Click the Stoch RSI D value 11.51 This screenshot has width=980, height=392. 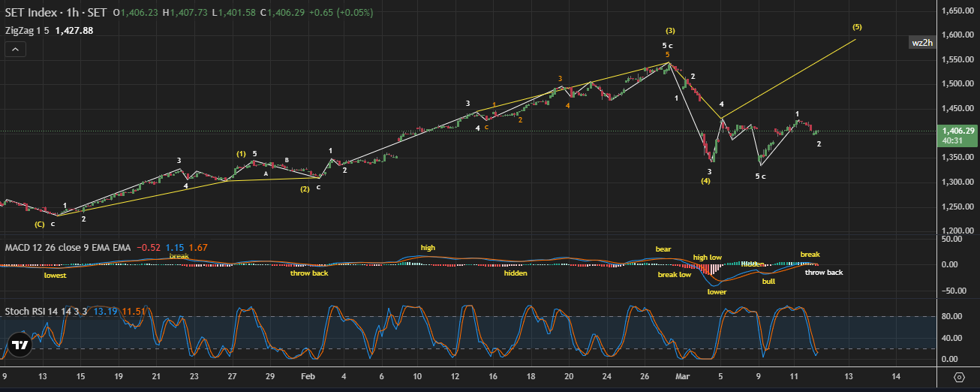coord(133,311)
